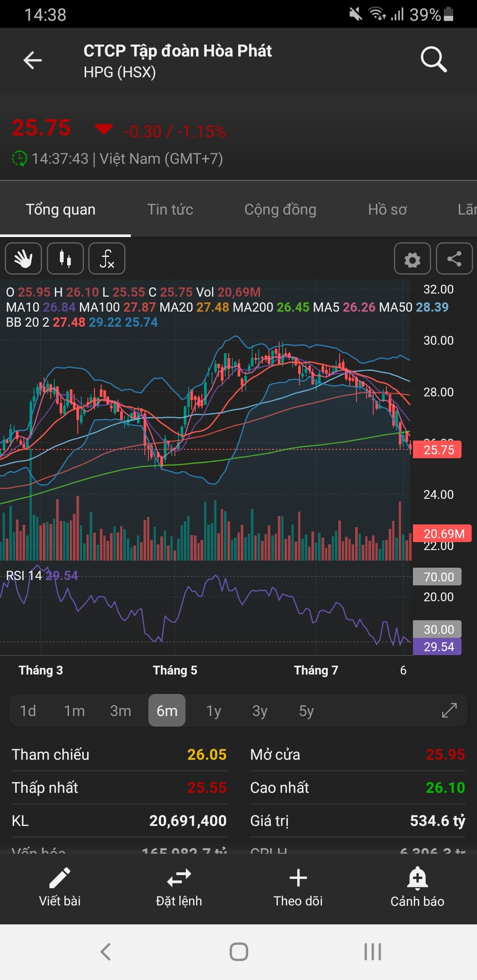The height and width of the screenshot is (980, 477).
Task: Choose the 5y chart period
Action: point(306,711)
